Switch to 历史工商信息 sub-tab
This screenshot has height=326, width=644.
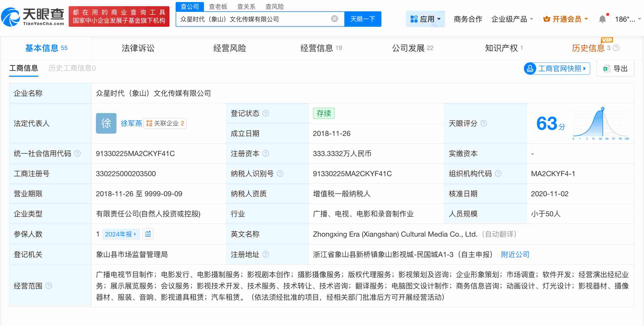coord(72,68)
